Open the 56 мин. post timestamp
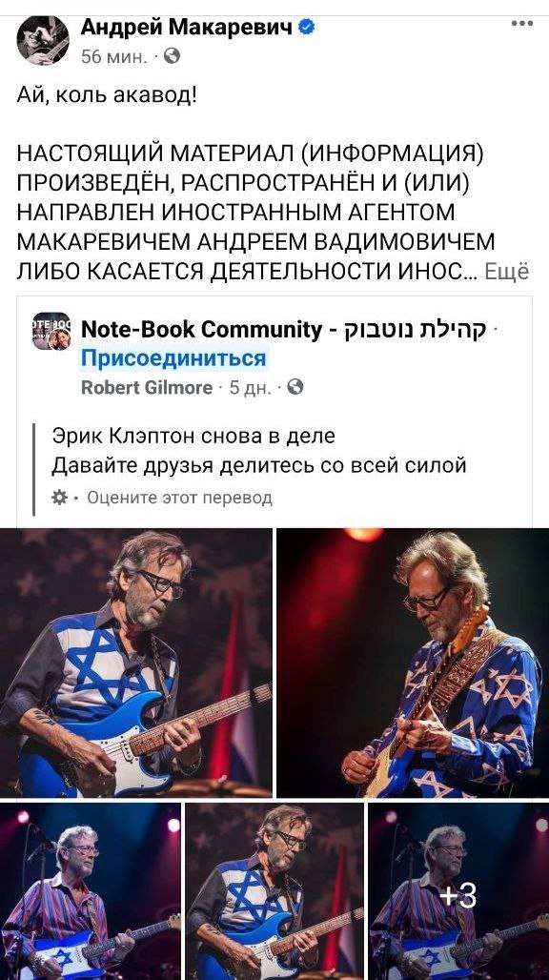549x980 pixels. [x=114, y=57]
